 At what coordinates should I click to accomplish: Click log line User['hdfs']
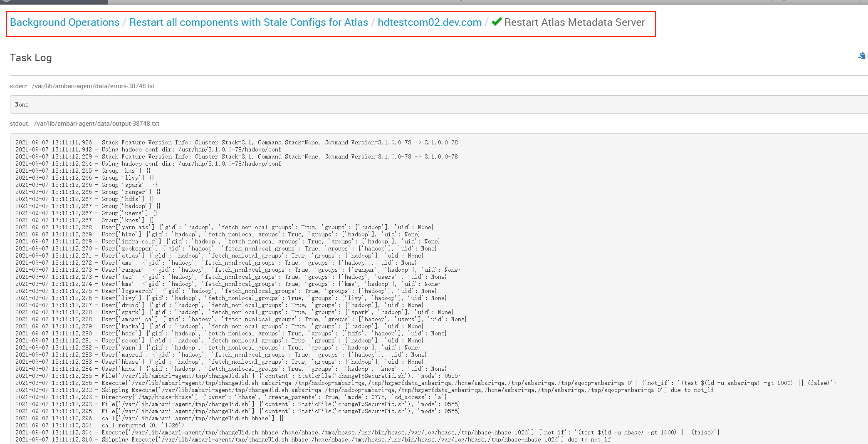231,333
